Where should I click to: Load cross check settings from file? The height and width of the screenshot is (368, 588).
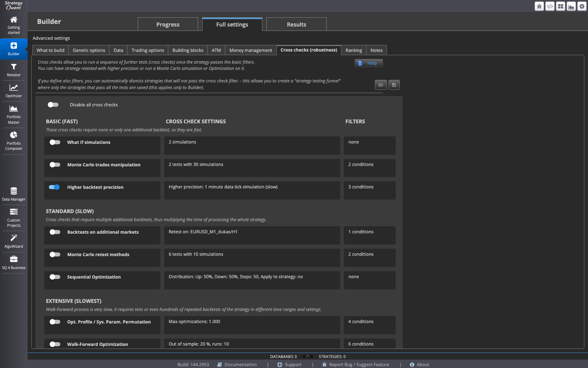pyautogui.click(x=381, y=85)
